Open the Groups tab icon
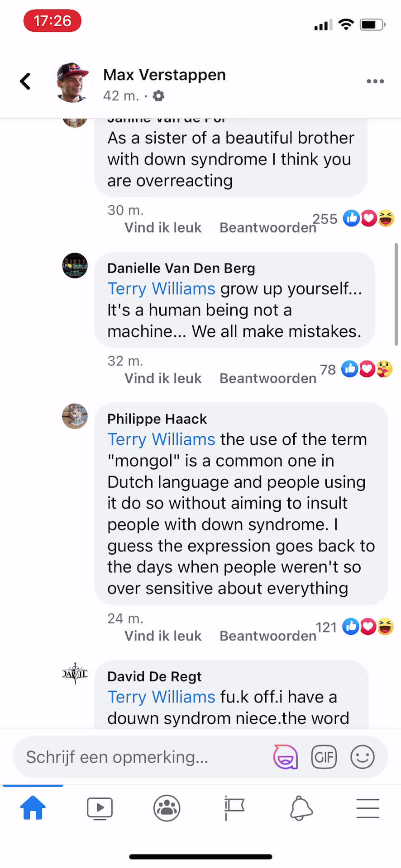Screen dimensions: 401x868 [x=167, y=808]
